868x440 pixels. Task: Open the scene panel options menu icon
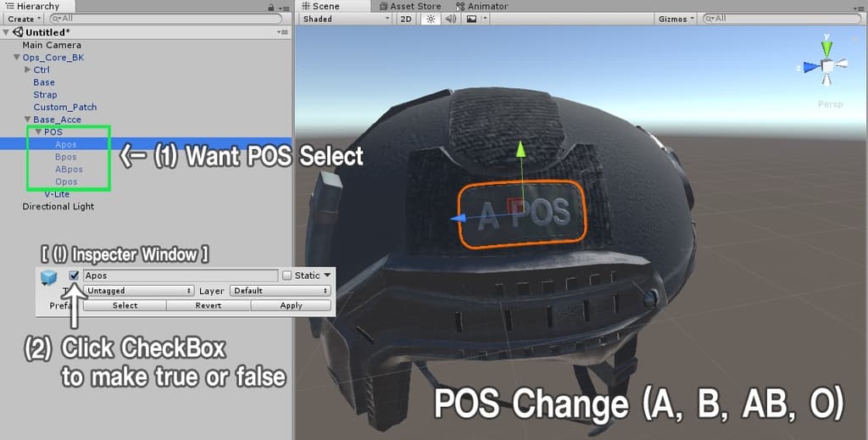click(x=859, y=8)
